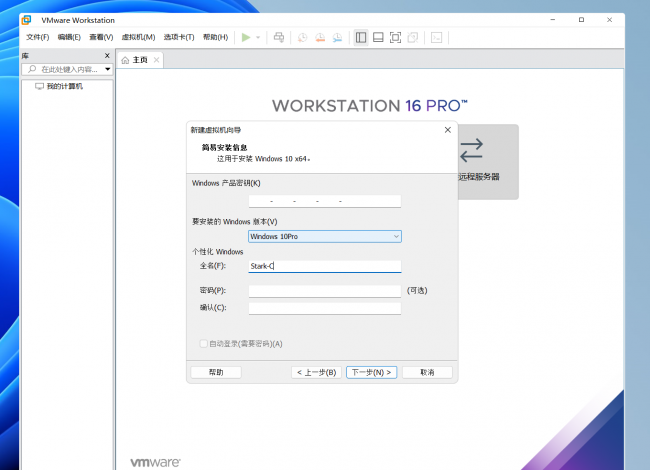The image size is (650, 470).
Task: Close the 库 library panel
Action: pyautogui.click(x=107, y=56)
